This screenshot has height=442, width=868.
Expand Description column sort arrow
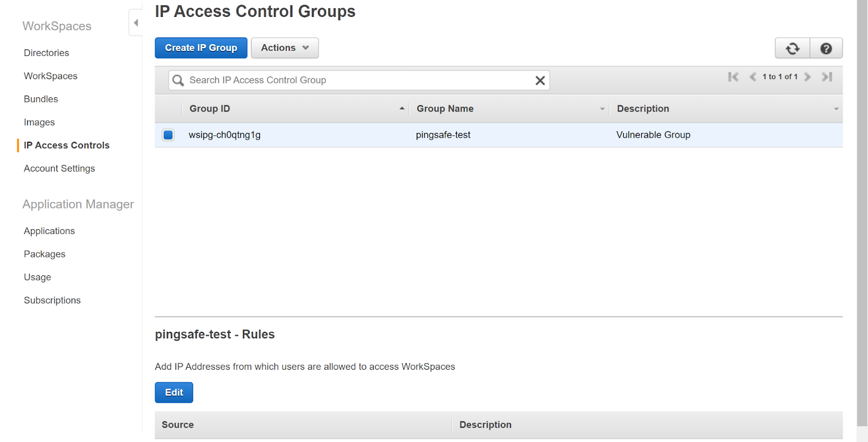click(x=836, y=109)
